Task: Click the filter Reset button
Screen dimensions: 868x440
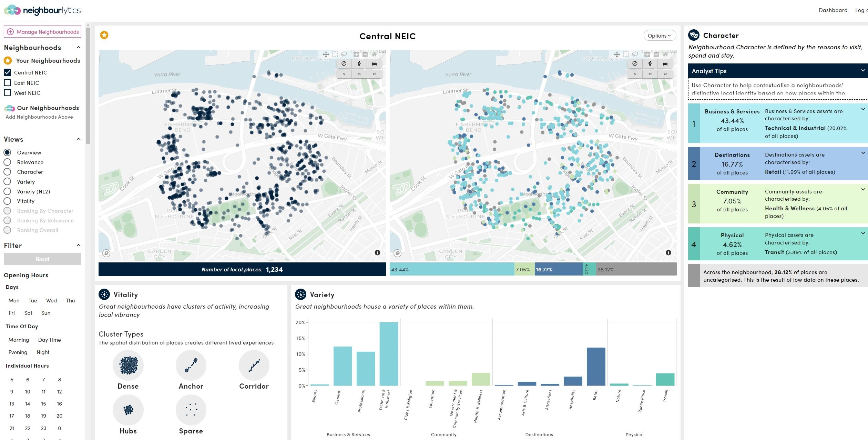Action: (x=43, y=259)
